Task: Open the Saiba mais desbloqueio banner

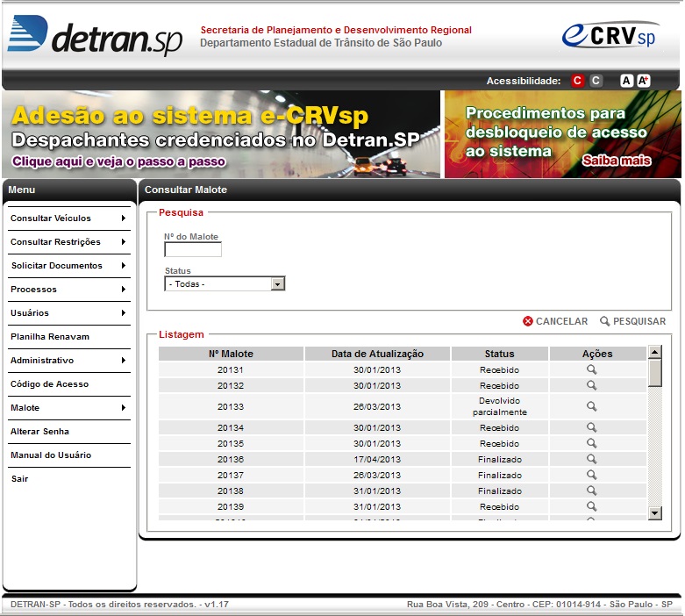Action: click(563, 134)
